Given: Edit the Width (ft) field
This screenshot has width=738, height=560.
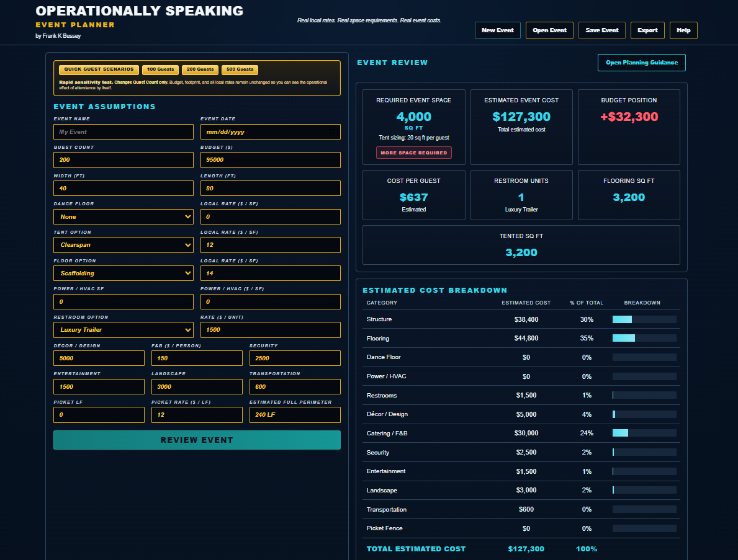Looking at the screenshot, I should [x=124, y=188].
